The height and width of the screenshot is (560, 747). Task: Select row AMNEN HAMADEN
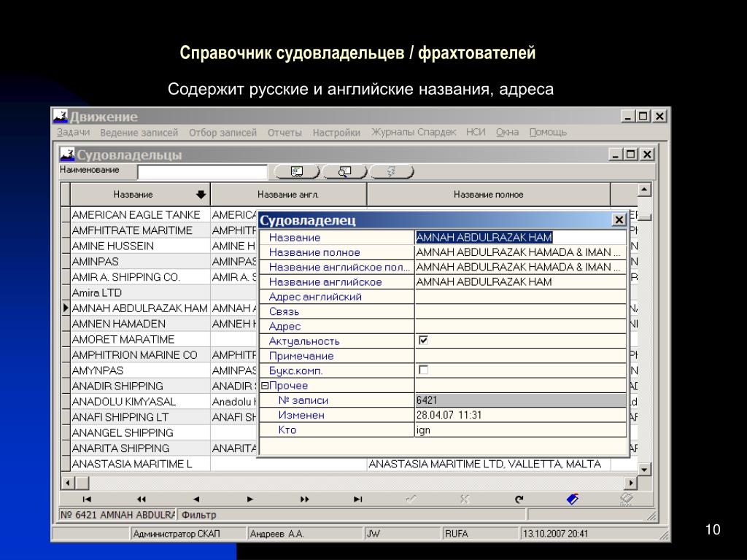click(x=140, y=324)
